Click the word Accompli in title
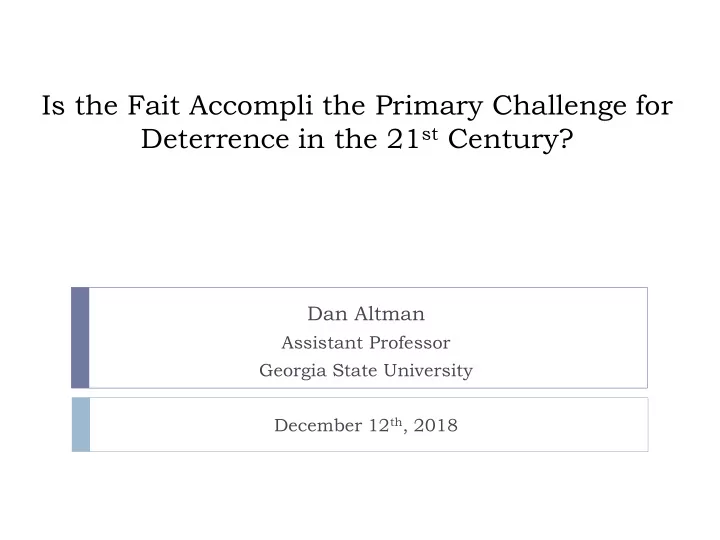The height and width of the screenshot is (540, 720). pos(251,107)
